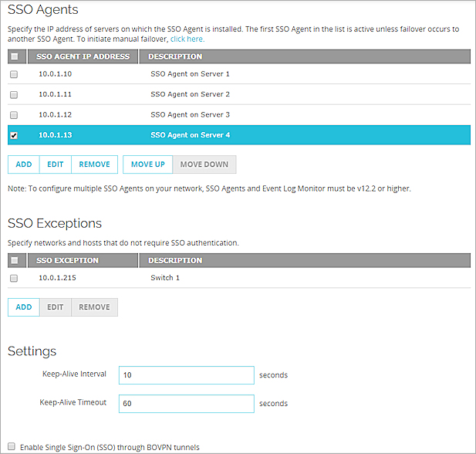Remove the selected SSO Agent
Screen dimensions: 476x454
coord(94,164)
